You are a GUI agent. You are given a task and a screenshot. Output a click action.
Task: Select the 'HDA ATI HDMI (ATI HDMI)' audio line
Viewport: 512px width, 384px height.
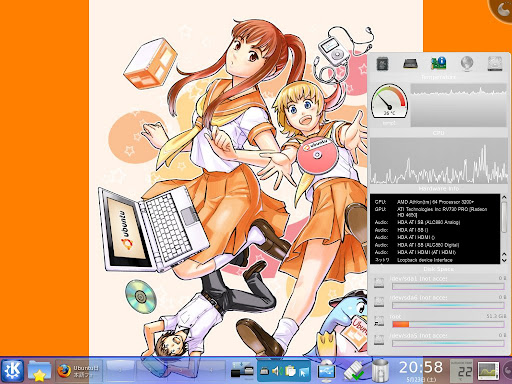[426, 252]
